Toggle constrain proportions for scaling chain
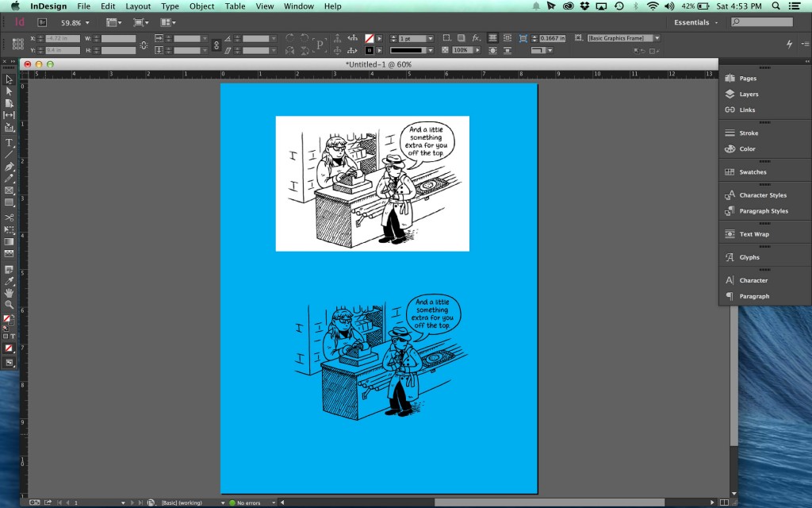Image resolution: width=812 pixels, height=508 pixels. [x=216, y=45]
